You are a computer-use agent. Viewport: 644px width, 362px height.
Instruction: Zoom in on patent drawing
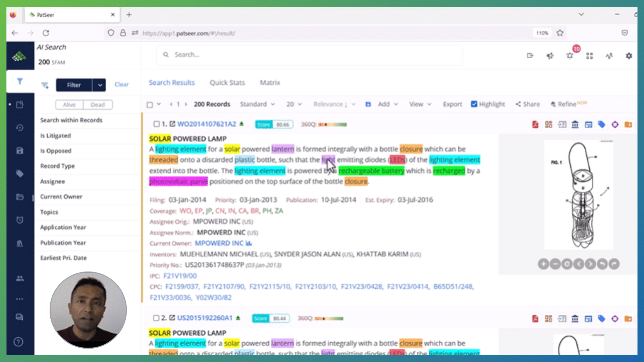pos(543,264)
